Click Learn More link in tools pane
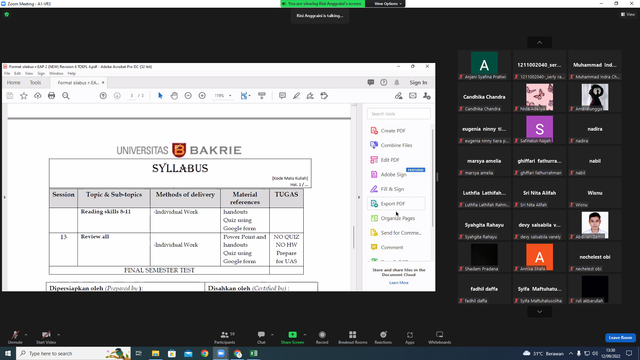This screenshot has width=640, height=360. click(399, 282)
